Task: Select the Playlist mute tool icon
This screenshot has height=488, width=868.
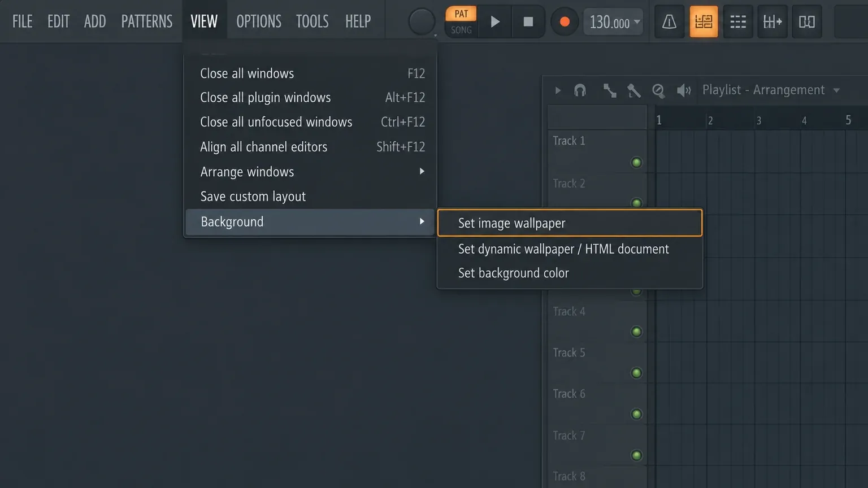Action: 658,90
